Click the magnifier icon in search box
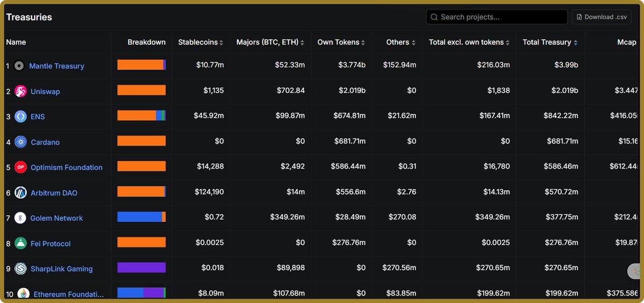 434,17
